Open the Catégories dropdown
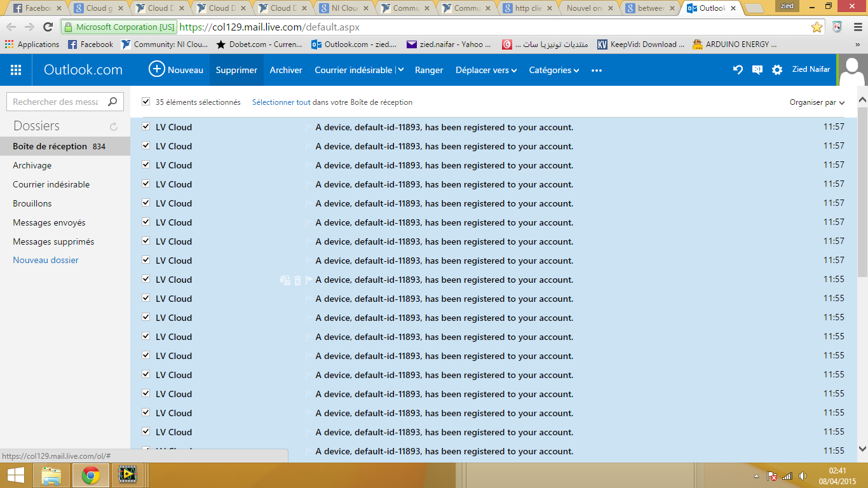Image resolution: width=868 pixels, height=488 pixels. click(554, 71)
